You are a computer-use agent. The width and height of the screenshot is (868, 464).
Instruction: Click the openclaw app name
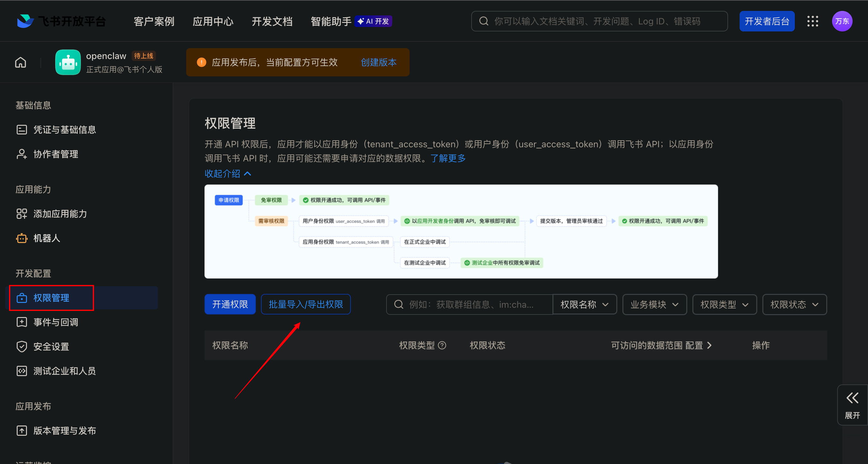click(106, 56)
